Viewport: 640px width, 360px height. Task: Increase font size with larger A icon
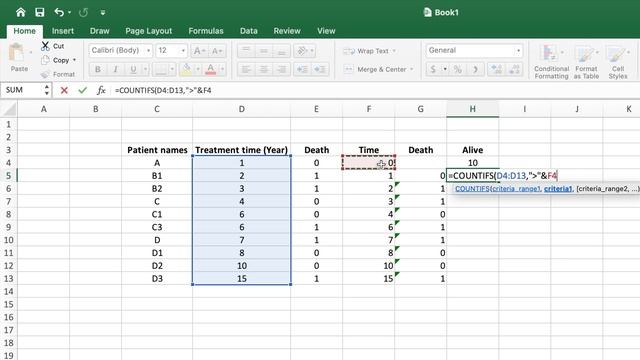[199, 51]
